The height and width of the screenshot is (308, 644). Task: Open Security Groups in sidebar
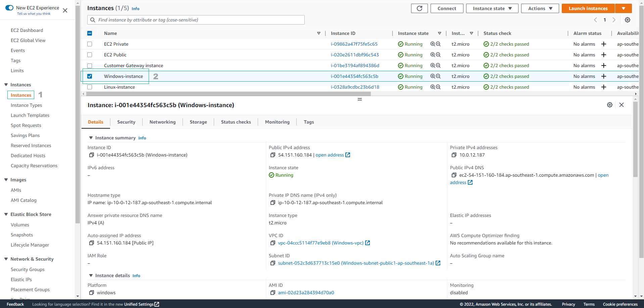[x=28, y=269]
